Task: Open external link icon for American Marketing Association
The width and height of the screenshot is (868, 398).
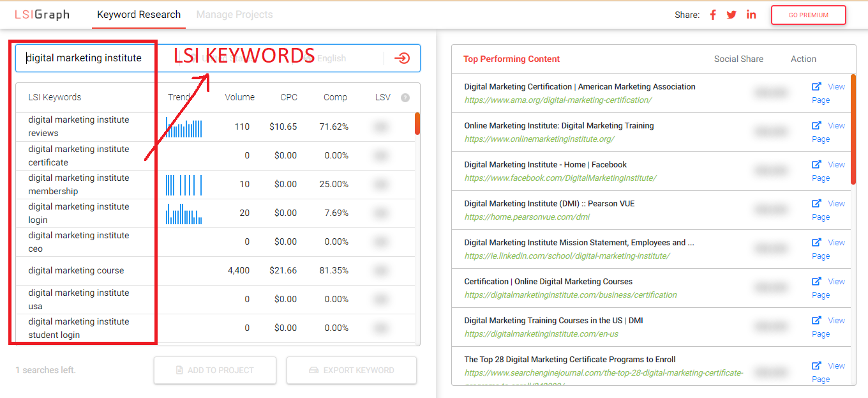Action: [x=816, y=86]
